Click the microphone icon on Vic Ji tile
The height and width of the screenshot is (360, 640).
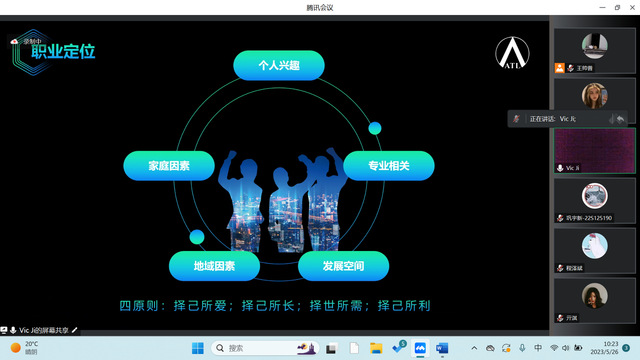560,168
